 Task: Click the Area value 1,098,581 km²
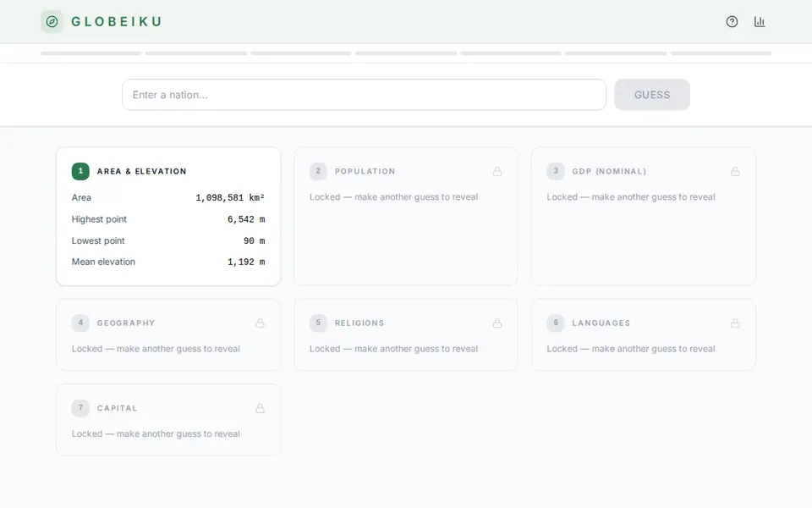coord(230,197)
